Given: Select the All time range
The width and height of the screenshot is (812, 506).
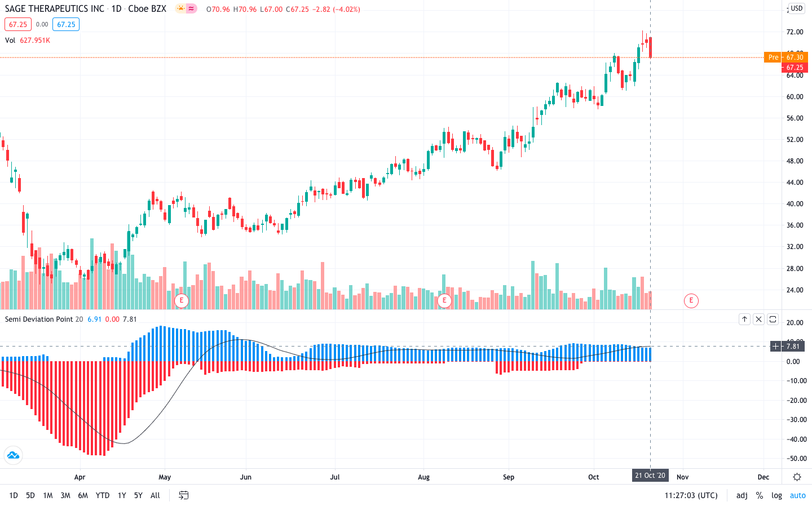Looking at the screenshot, I should tap(155, 495).
